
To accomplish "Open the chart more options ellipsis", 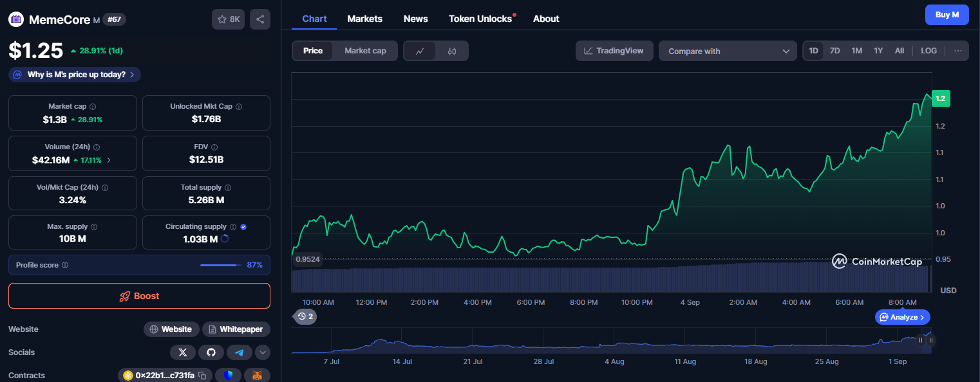I will [x=958, y=51].
